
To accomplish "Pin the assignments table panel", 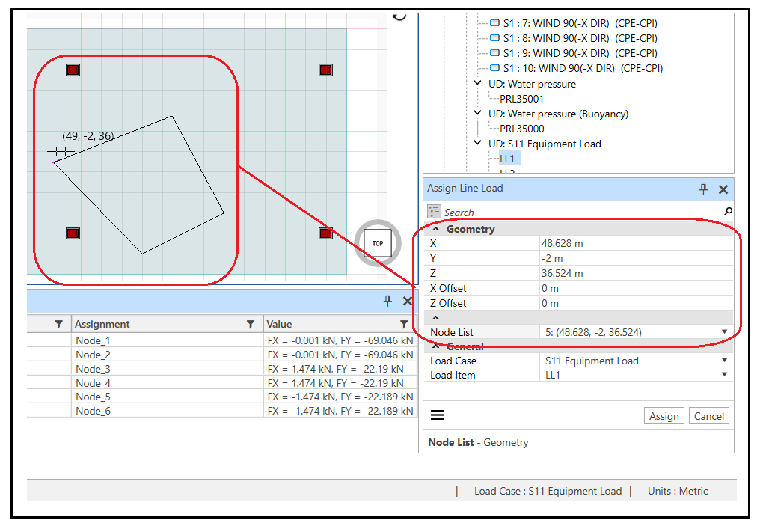I will click(387, 301).
